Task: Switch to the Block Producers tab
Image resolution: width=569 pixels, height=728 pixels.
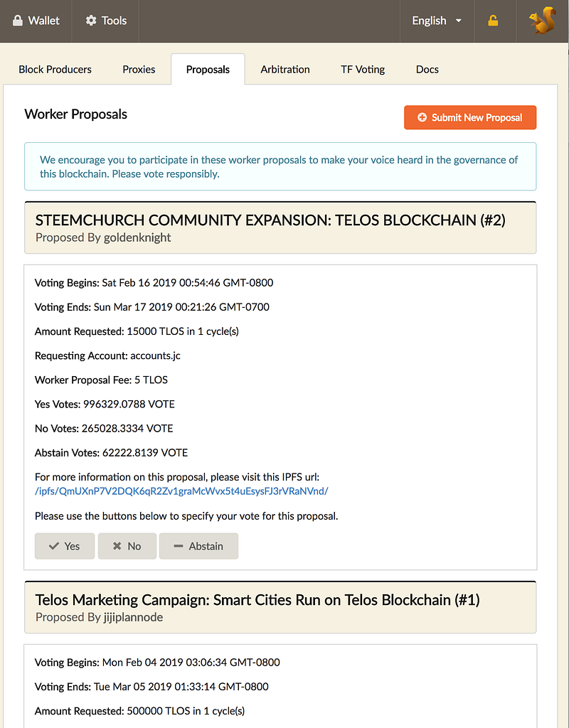Action: [x=55, y=69]
